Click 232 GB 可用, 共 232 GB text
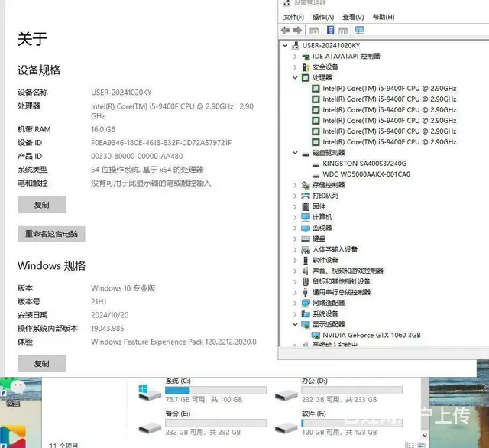This screenshot has width=489, height=448. pyautogui.click(x=203, y=433)
